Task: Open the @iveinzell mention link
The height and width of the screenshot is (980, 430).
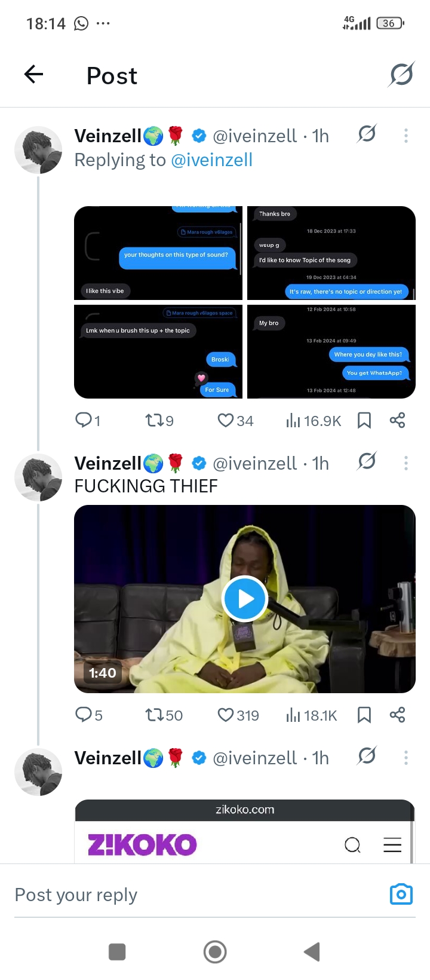Action: 211,160
